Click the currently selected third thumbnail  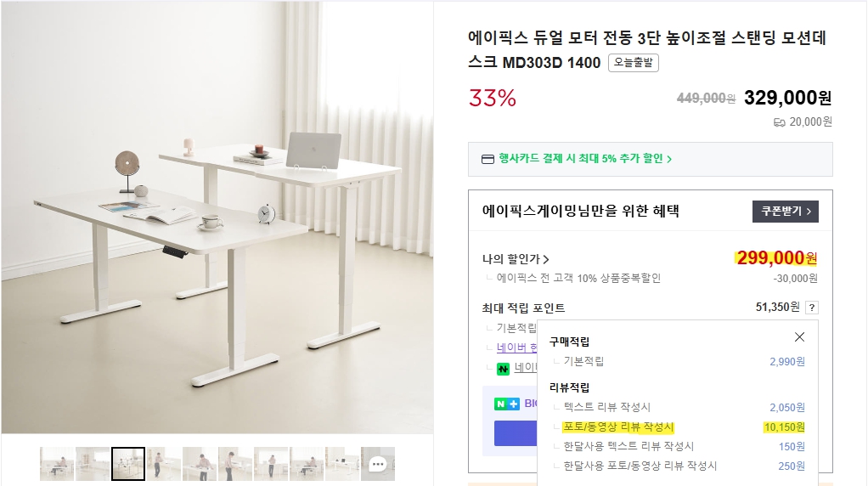pyautogui.click(x=128, y=464)
